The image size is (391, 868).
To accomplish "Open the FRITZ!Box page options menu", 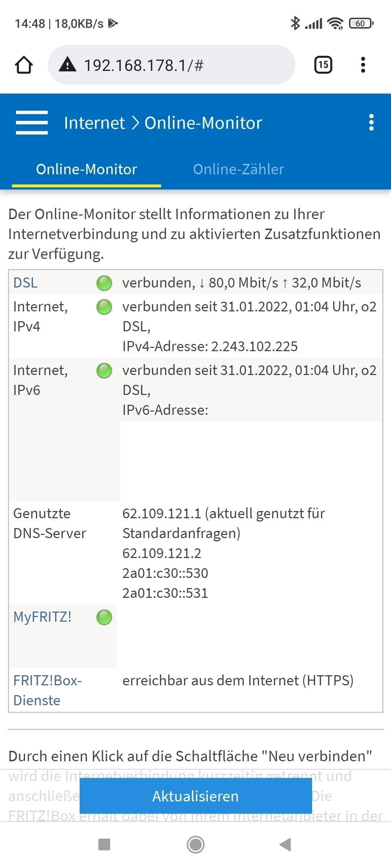I will (371, 123).
